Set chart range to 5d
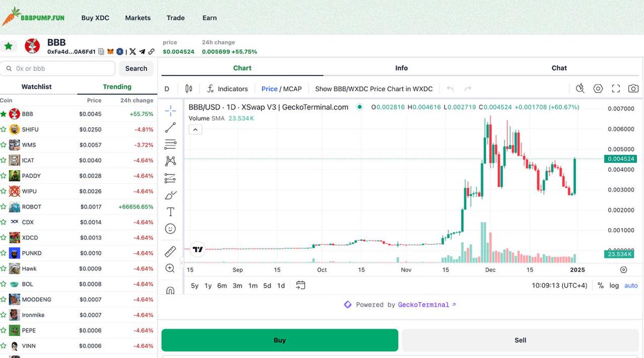 point(267,286)
